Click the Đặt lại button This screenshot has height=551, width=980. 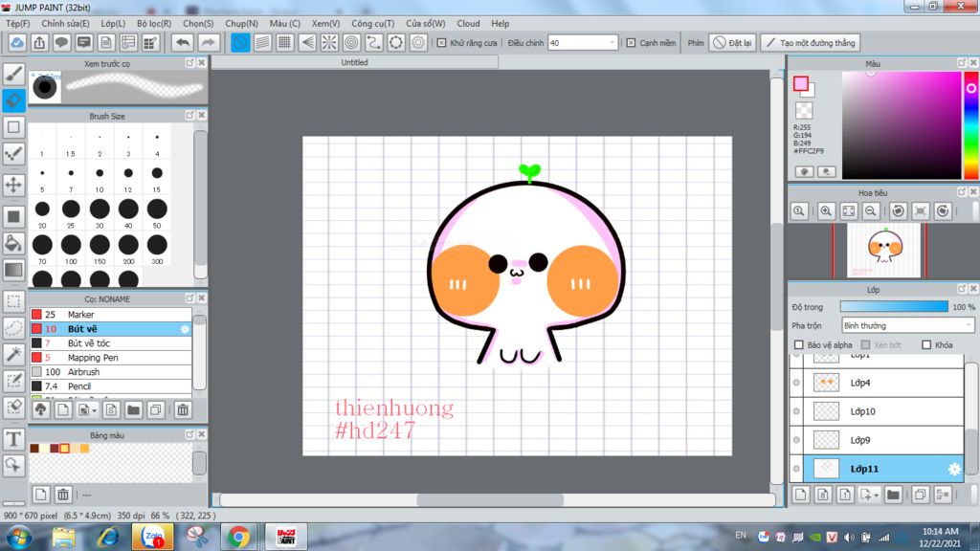[x=733, y=43]
